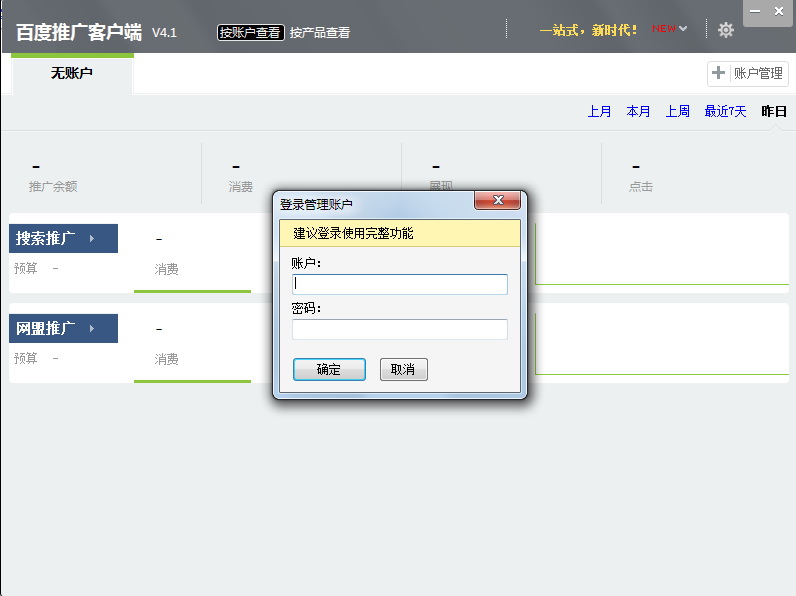Filter by 最近7天

click(x=725, y=111)
